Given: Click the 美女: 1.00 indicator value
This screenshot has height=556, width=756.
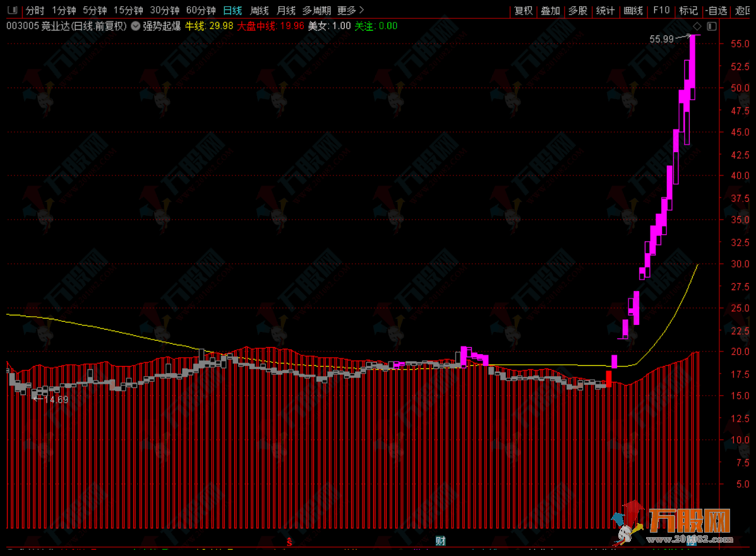Looking at the screenshot, I should coord(329,26).
